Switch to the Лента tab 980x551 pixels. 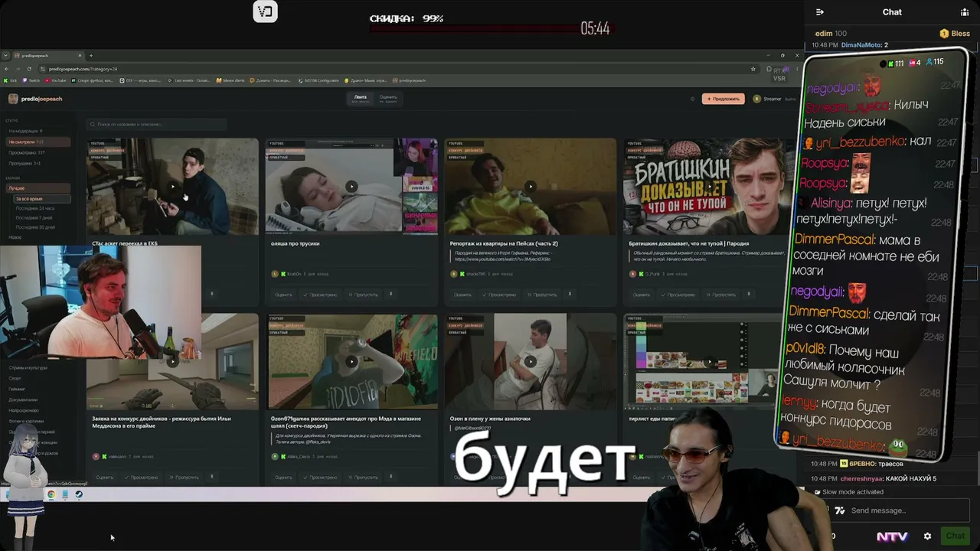click(x=361, y=99)
